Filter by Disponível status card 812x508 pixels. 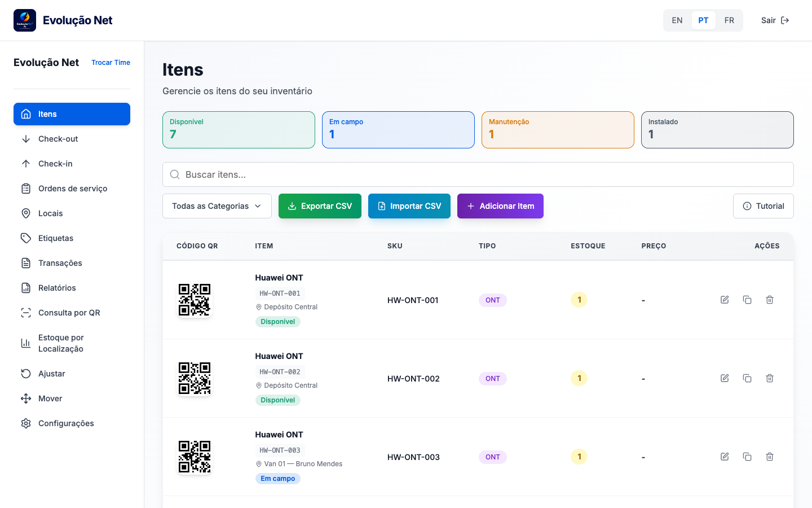tap(239, 130)
